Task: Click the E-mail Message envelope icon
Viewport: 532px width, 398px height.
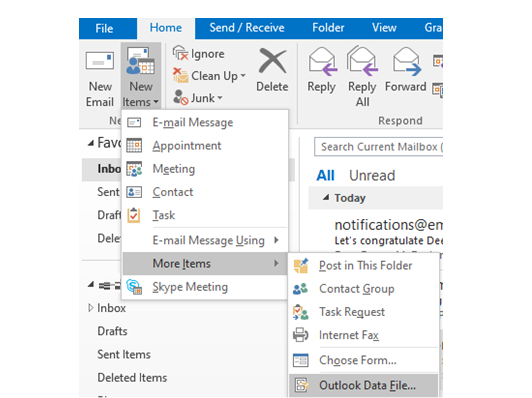Action: click(x=134, y=122)
